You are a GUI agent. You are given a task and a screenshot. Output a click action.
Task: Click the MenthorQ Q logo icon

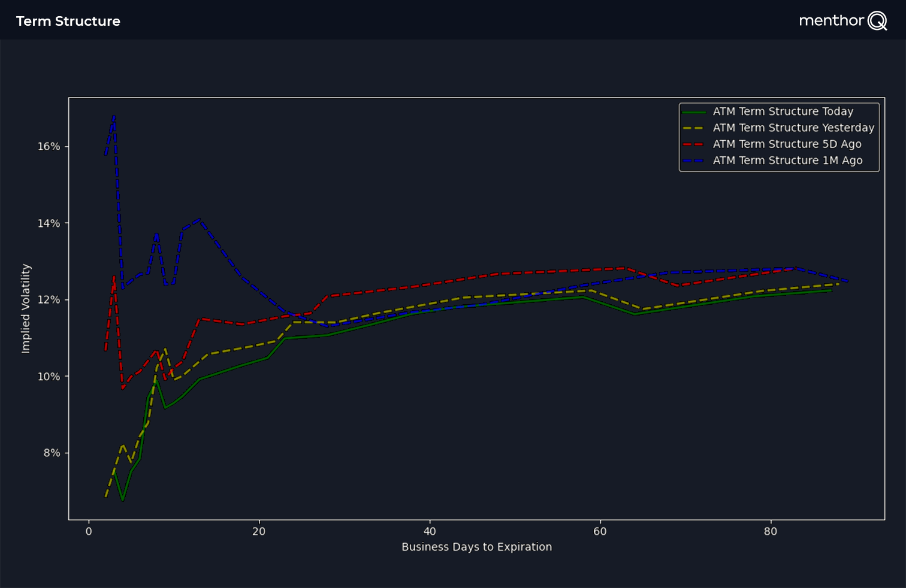(877, 21)
